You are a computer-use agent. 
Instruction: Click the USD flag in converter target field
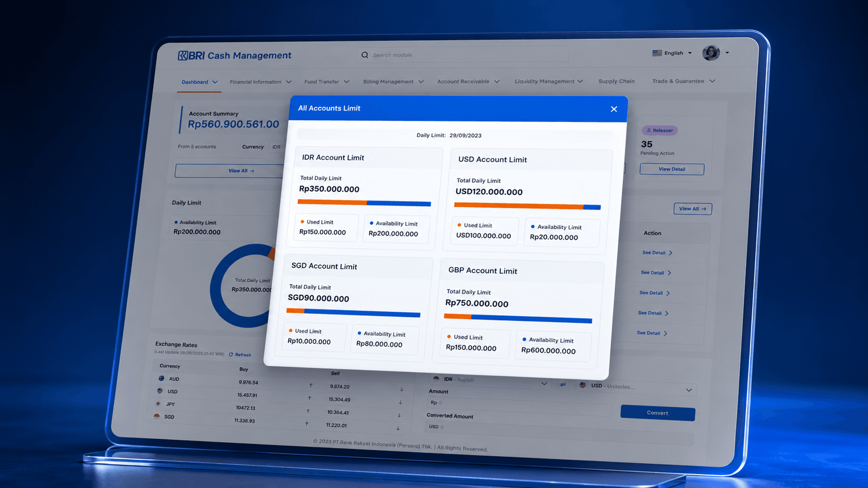pyautogui.click(x=583, y=385)
